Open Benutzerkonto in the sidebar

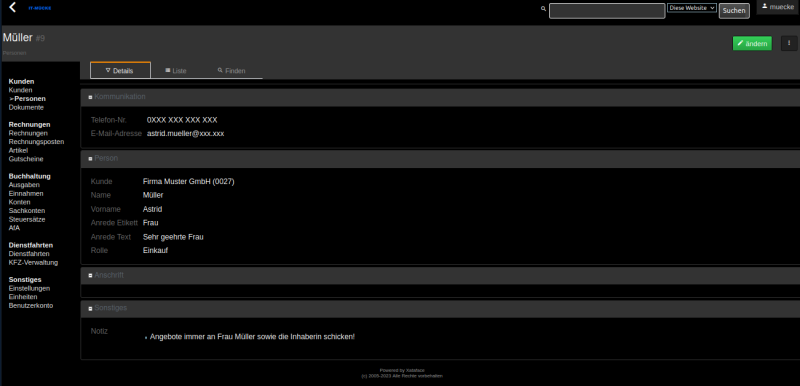[31, 305]
